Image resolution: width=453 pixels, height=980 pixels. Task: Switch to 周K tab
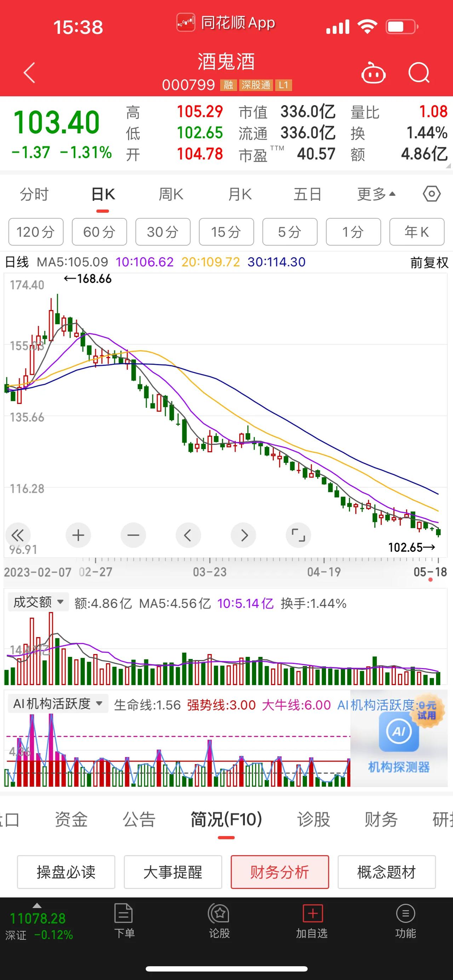(x=171, y=194)
